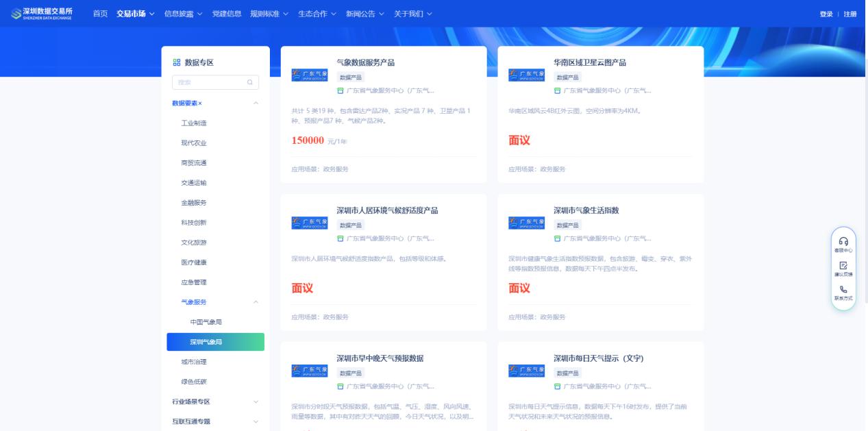Click the provider logo on 气象数据服务产品 card
The width and height of the screenshot is (868, 431).
click(x=310, y=75)
